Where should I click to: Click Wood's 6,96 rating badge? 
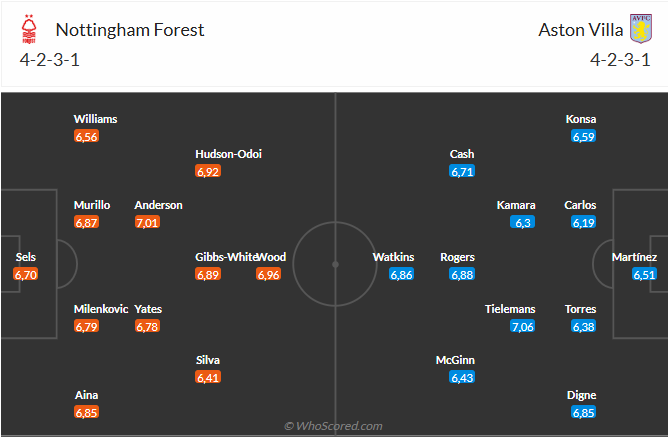pos(268,274)
